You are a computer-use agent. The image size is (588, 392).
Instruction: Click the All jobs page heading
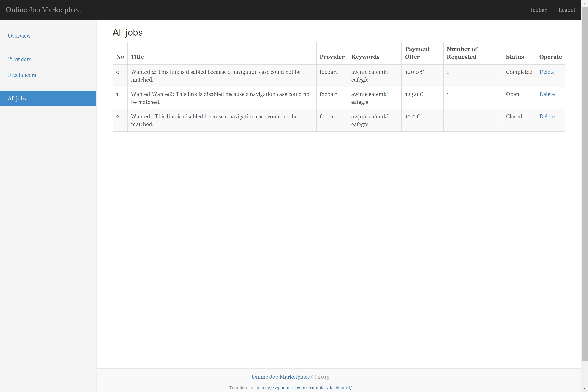coord(128,33)
